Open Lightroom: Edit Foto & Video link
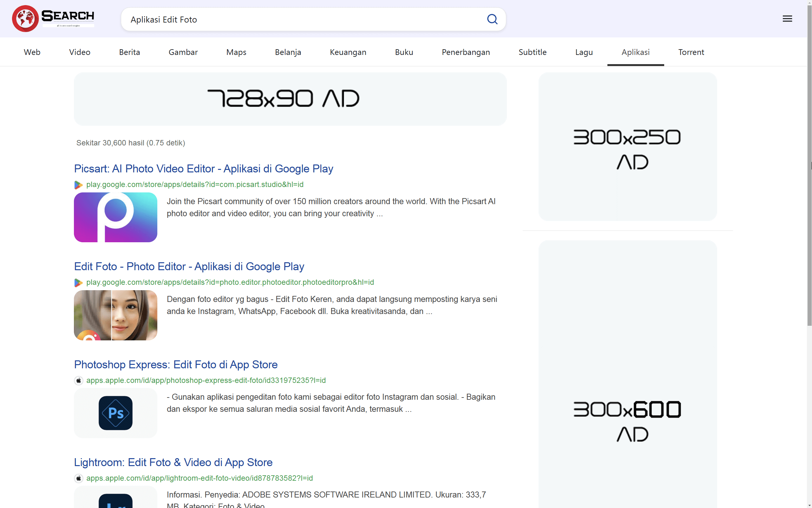The height and width of the screenshot is (508, 812). 173,462
